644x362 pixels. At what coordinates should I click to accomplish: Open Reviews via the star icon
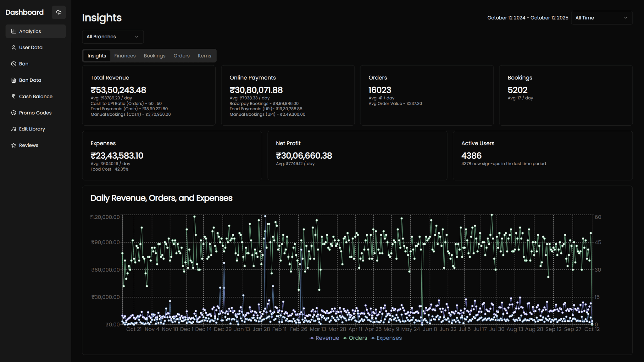[x=14, y=145]
